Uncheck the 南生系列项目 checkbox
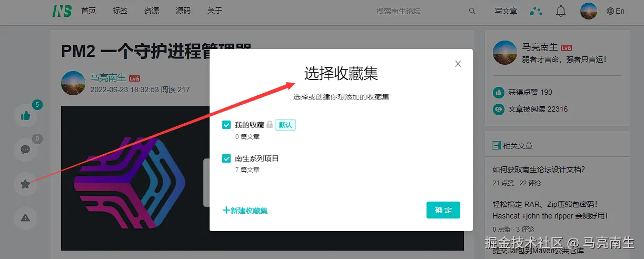The image size is (644, 259). pos(226,158)
